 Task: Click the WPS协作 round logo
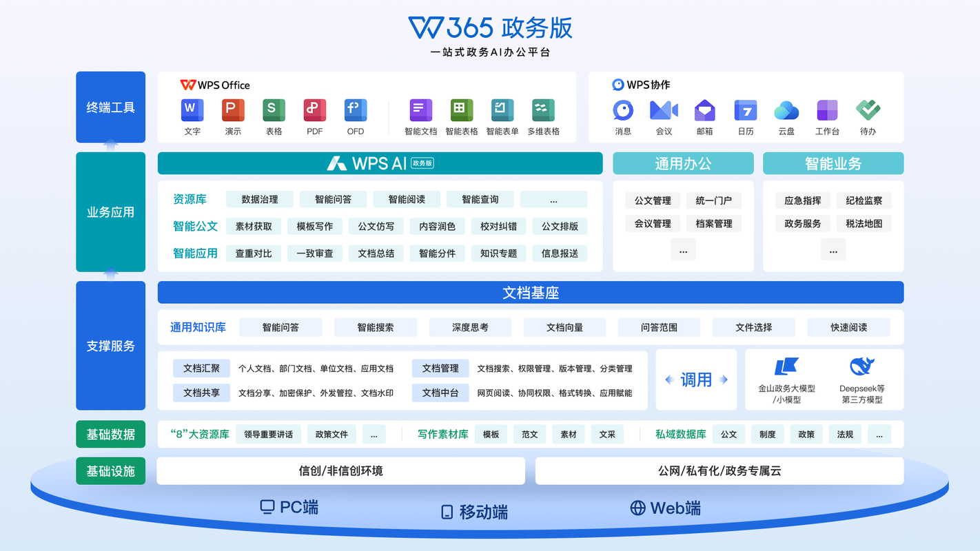[x=618, y=85]
